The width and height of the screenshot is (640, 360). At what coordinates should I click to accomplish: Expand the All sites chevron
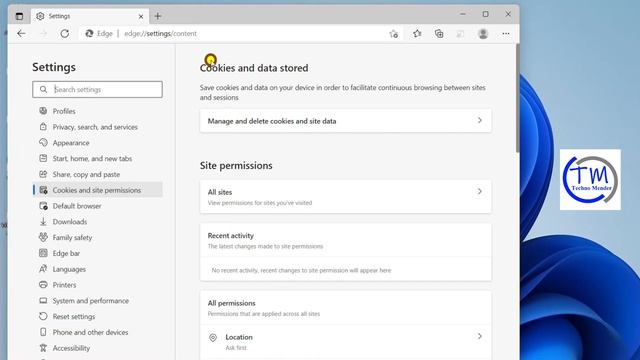480,191
